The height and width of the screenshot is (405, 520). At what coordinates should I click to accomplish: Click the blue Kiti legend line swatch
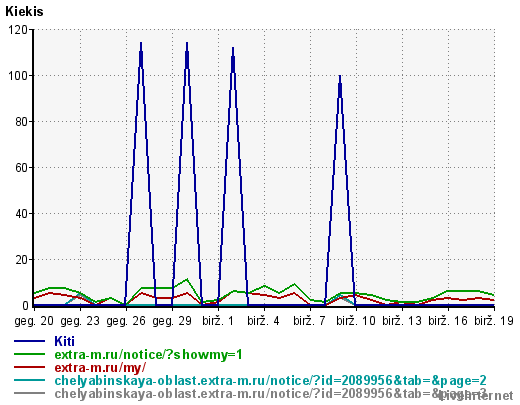coord(29,341)
